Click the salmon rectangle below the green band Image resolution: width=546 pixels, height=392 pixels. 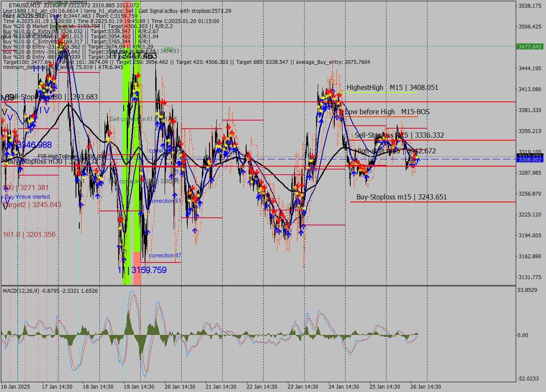pos(137,268)
